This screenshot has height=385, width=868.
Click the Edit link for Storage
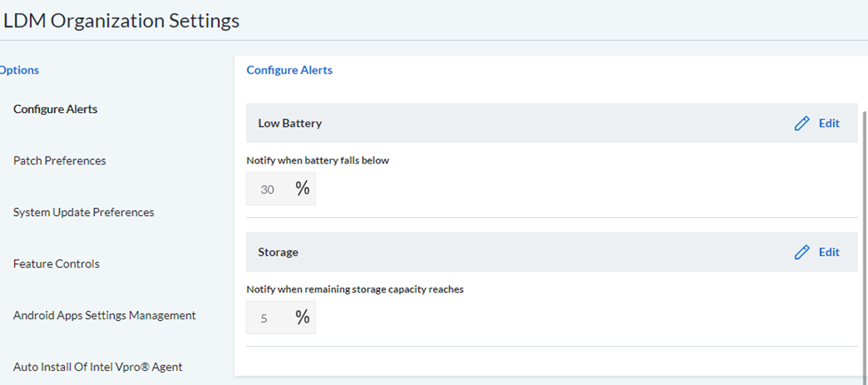pos(829,253)
